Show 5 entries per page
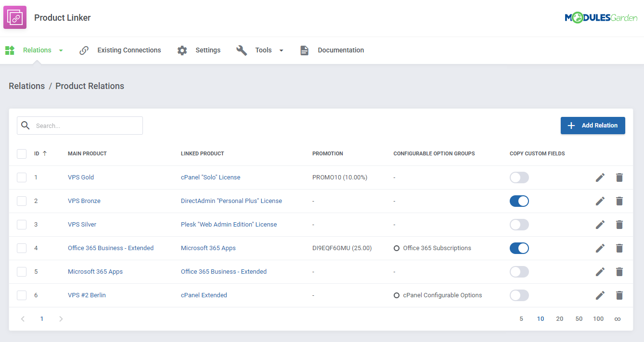644x342 pixels. coord(521,319)
